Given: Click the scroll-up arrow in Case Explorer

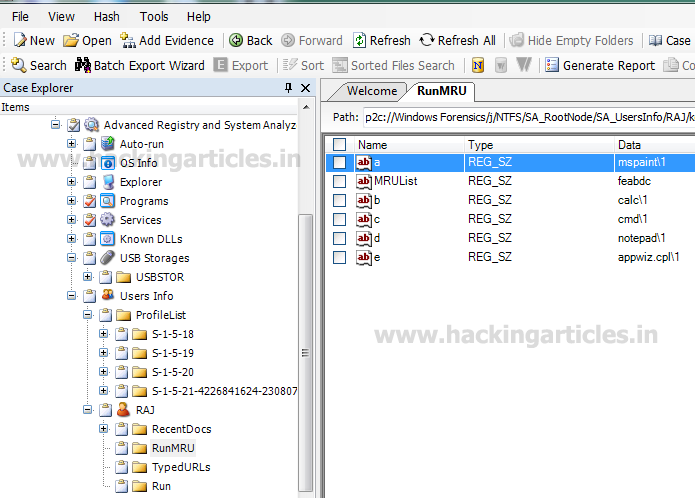Looking at the screenshot, I should coord(306,107).
